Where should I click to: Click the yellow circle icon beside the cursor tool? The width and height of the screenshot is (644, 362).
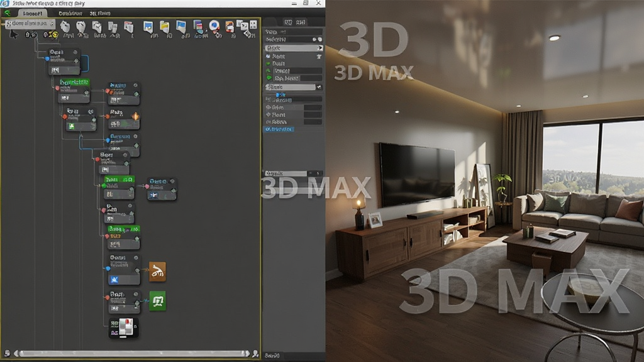[x=54, y=35]
